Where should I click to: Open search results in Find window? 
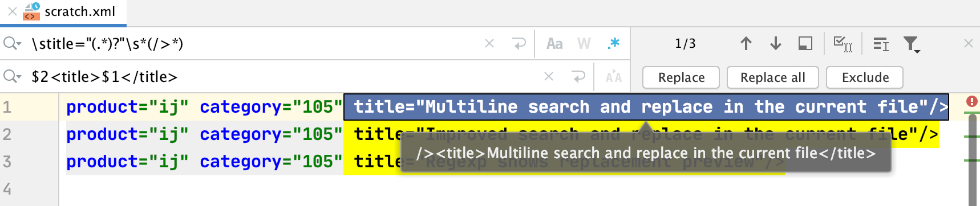[x=805, y=43]
